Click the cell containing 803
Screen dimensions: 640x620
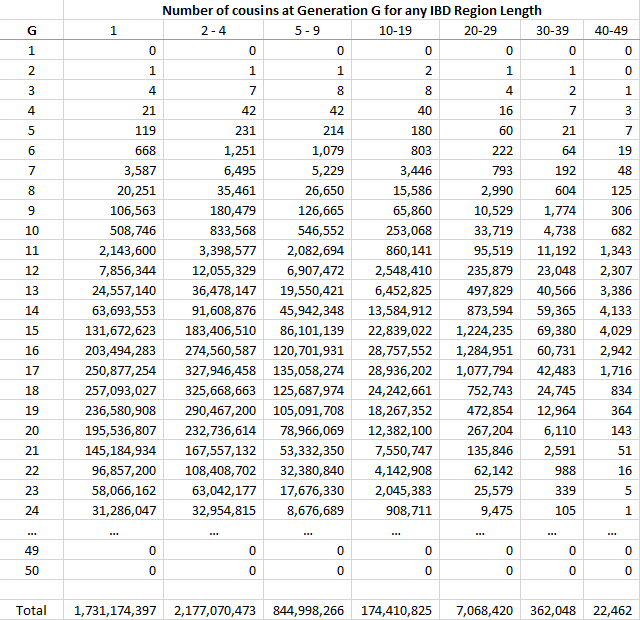(396, 150)
